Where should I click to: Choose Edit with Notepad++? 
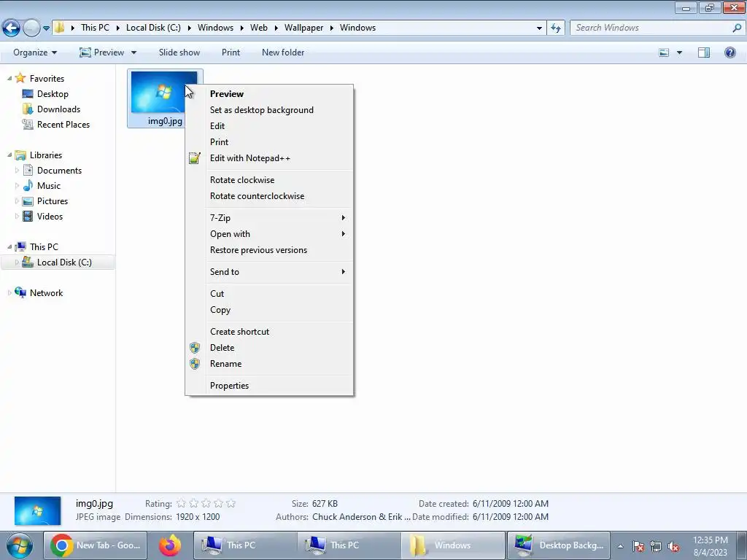(x=269, y=158)
